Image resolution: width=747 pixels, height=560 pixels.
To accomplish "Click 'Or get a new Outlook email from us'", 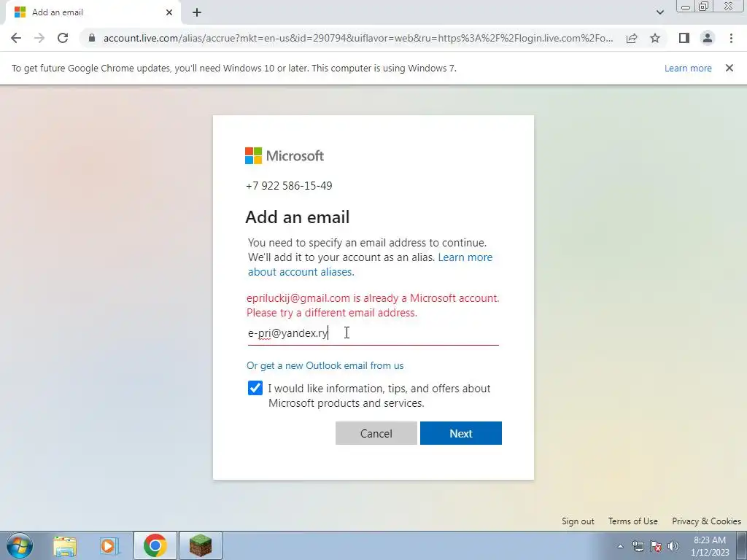I will click(x=325, y=366).
